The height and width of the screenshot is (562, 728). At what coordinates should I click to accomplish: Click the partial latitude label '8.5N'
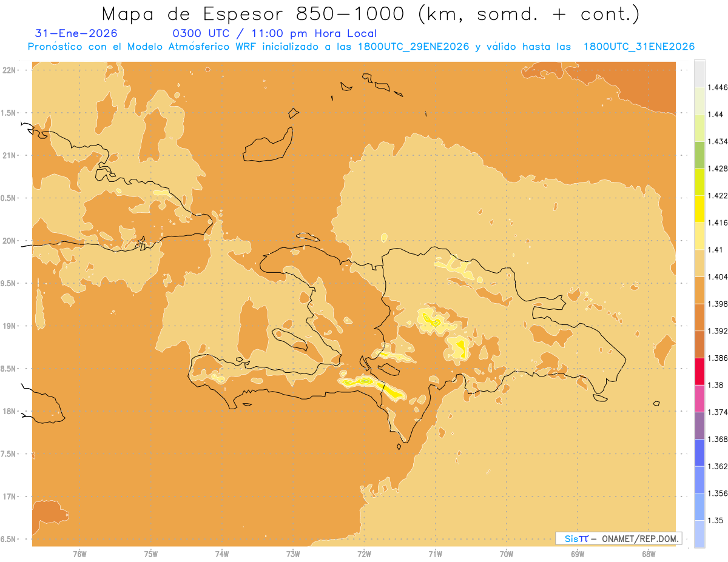point(8,369)
